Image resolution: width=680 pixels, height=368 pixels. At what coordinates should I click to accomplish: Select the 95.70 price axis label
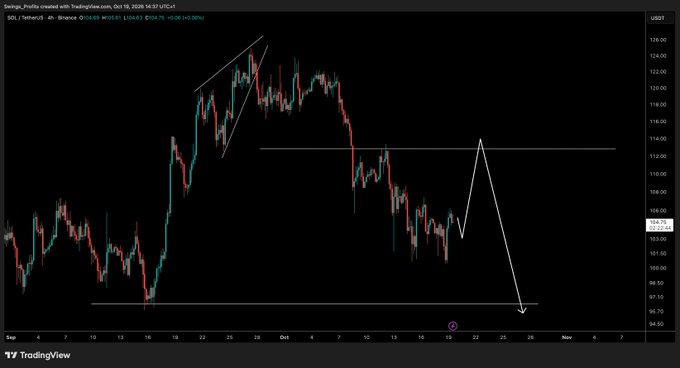coord(657,311)
